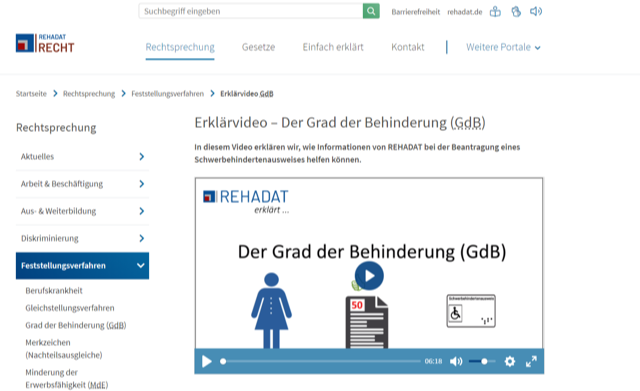Click the video progress bar

tap(320, 361)
